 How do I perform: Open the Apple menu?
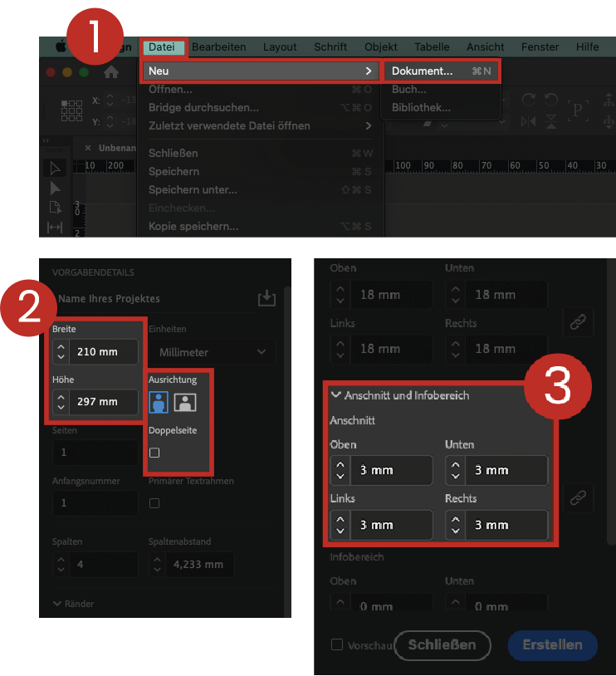[x=61, y=47]
